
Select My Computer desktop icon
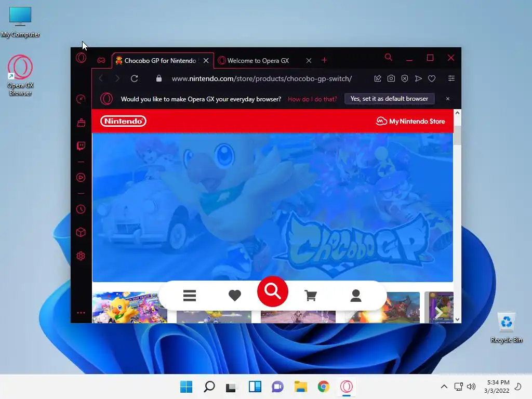[x=20, y=22]
